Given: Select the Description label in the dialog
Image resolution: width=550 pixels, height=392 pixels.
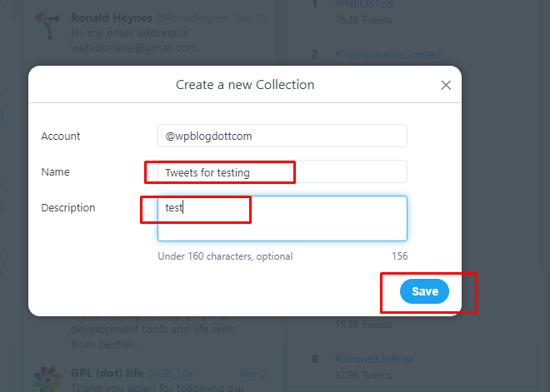Looking at the screenshot, I should [68, 207].
